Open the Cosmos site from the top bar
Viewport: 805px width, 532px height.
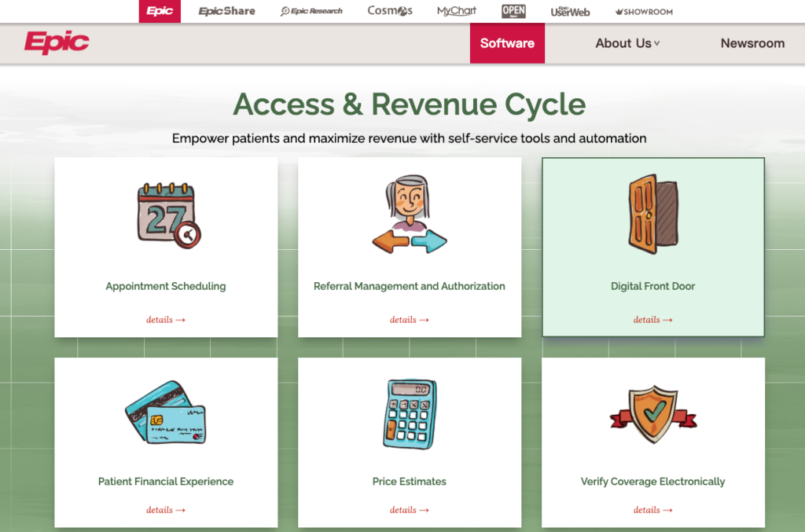[x=389, y=11]
